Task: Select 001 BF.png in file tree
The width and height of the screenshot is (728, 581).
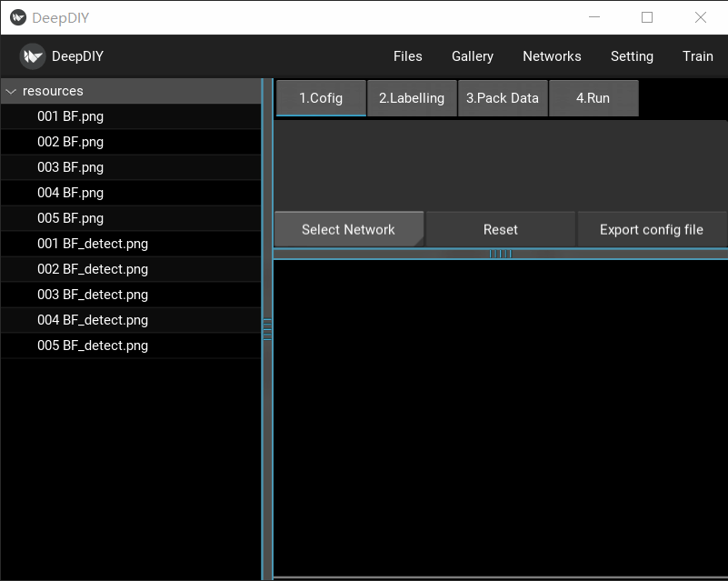Action: point(131,116)
